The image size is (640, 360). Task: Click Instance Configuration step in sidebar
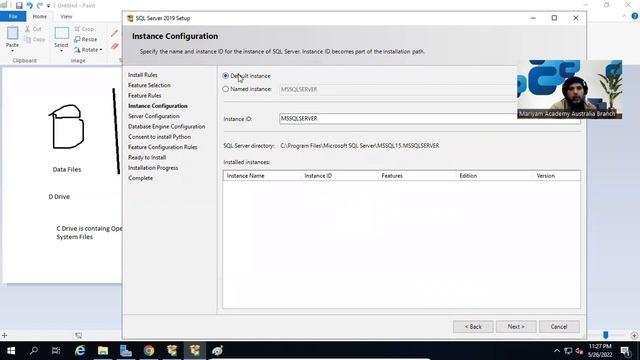click(158, 106)
